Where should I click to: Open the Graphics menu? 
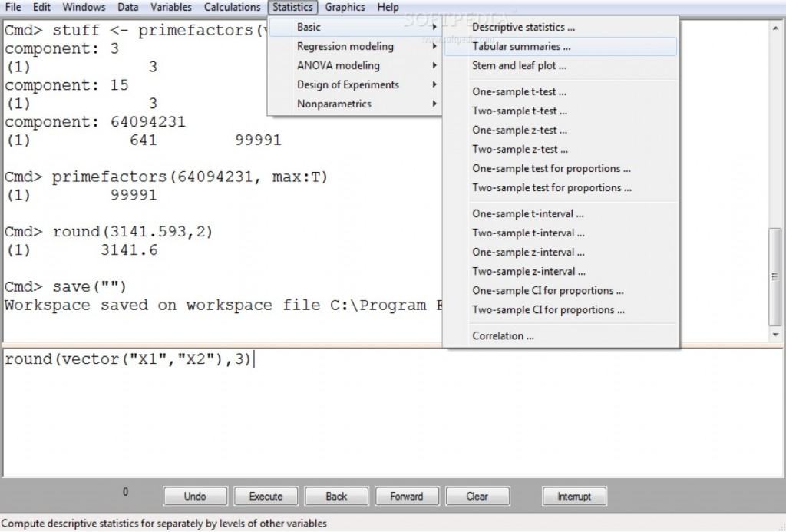344,7
